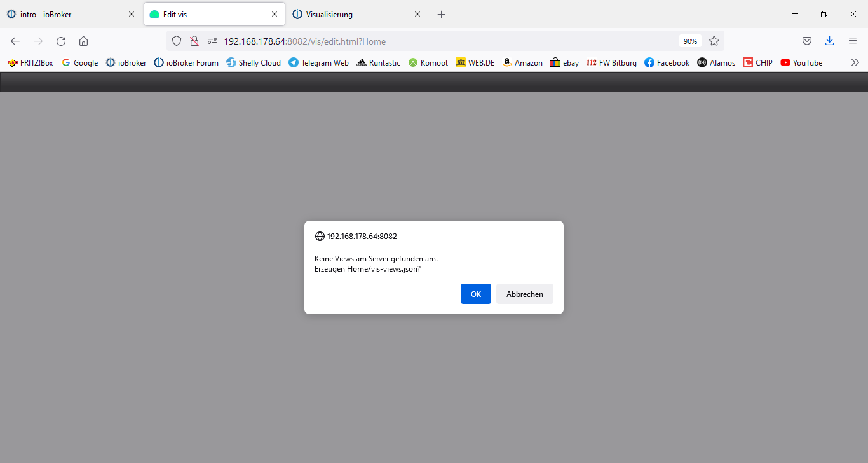Open the WEB.DE bookmark
This screenshot has width=868, height=463.
[x=475, y=62]
